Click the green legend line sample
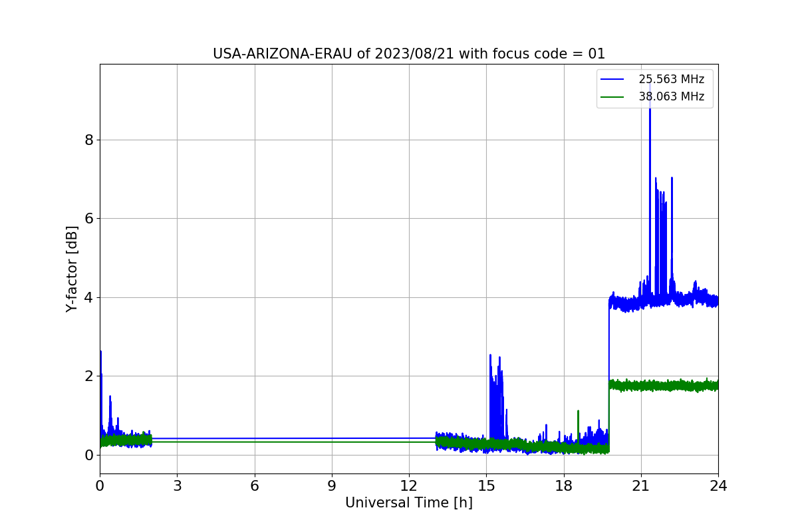This screenshot has width=798, height=532. click(x=612, y=96)
